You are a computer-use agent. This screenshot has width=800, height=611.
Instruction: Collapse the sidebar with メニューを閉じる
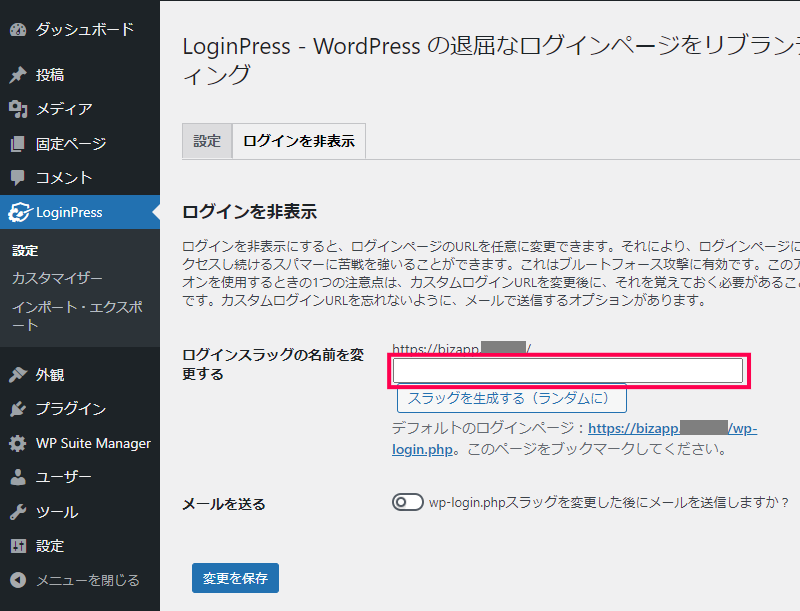pos(80,580)
